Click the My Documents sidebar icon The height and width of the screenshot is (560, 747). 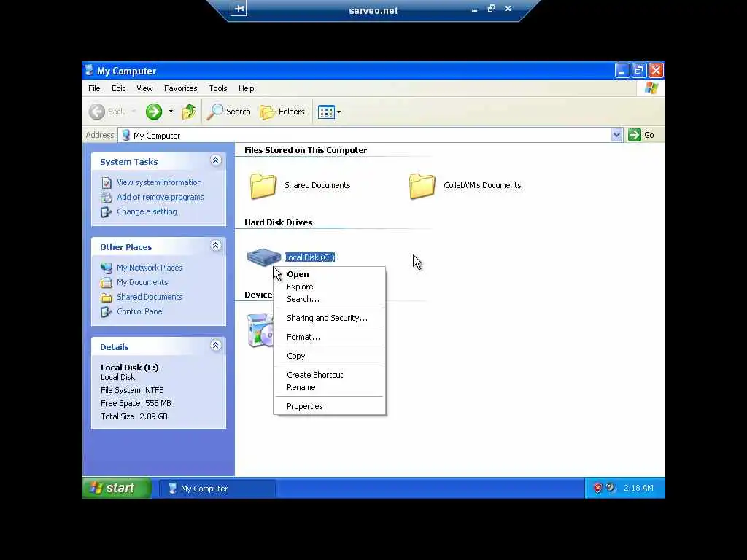point(107,282)
